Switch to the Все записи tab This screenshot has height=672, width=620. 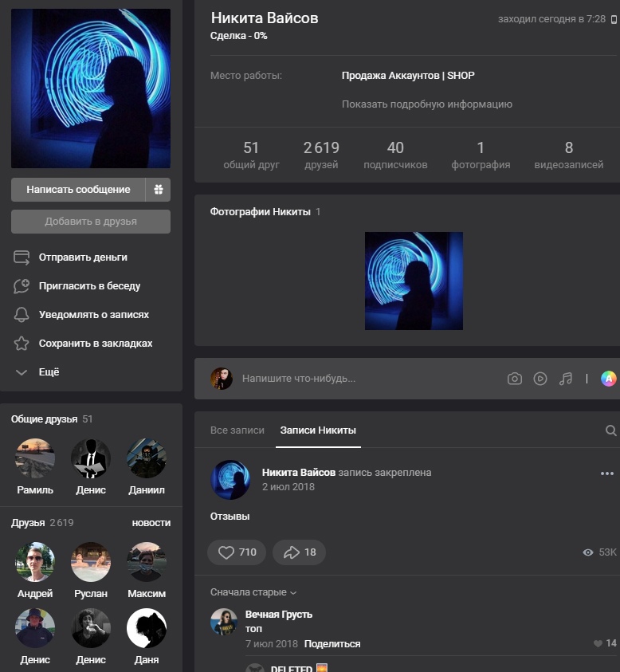click(237, 430)
